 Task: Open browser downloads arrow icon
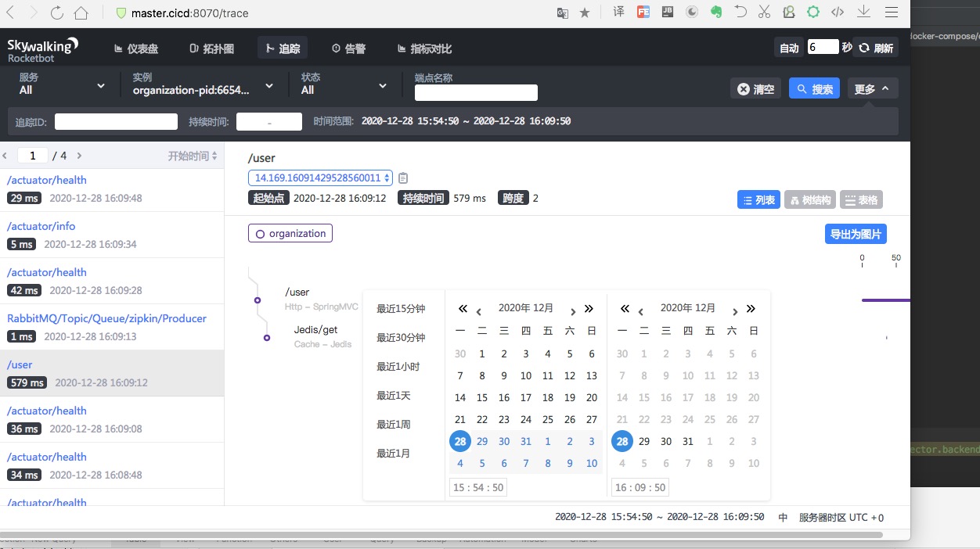click(864, 13)
